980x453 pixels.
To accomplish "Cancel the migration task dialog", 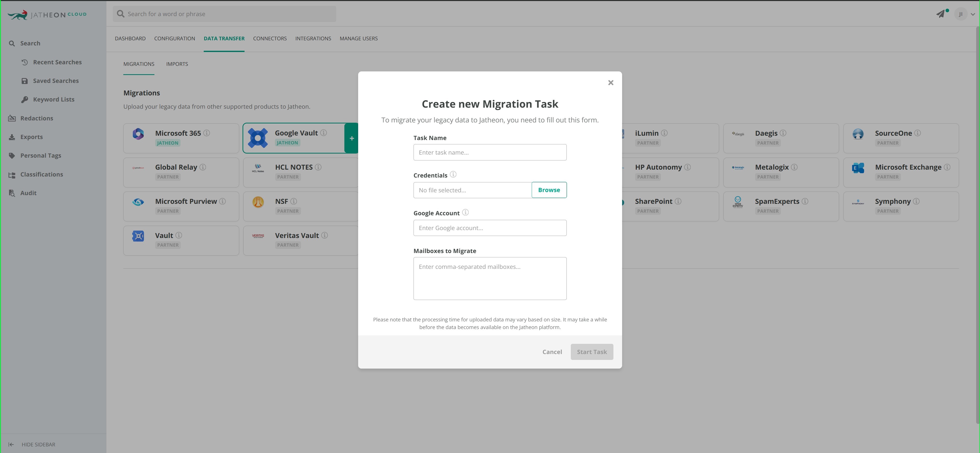I will [552, 352].
